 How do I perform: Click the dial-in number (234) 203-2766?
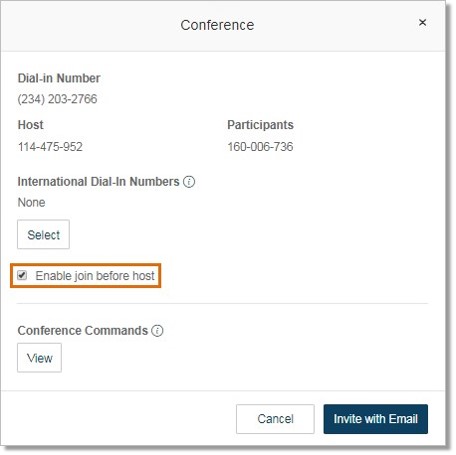coord(57,99)
